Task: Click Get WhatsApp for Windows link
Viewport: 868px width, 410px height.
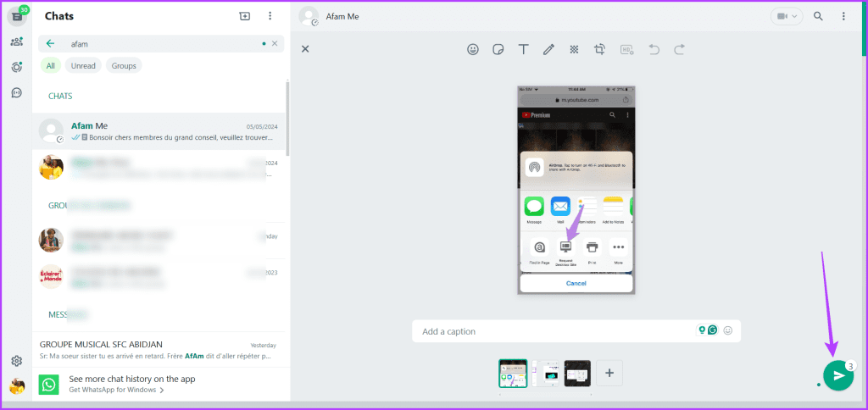Action: [116, 391]
